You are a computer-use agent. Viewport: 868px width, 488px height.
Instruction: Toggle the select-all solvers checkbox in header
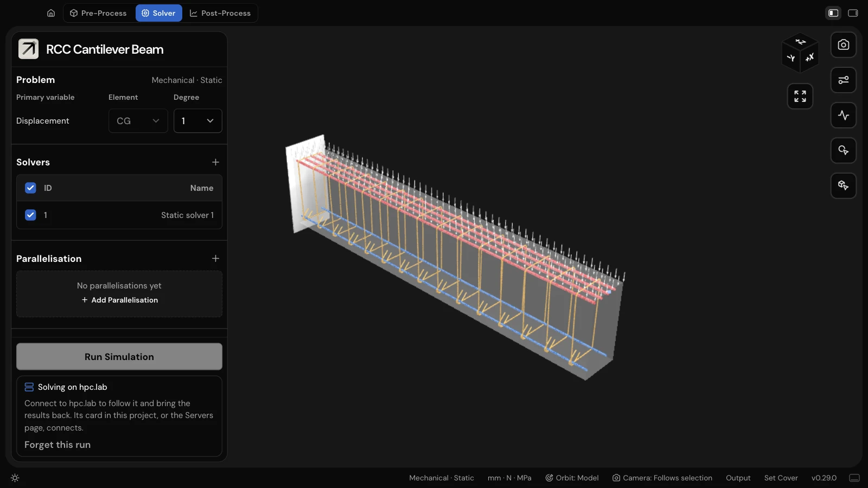(x=30, y=188)
